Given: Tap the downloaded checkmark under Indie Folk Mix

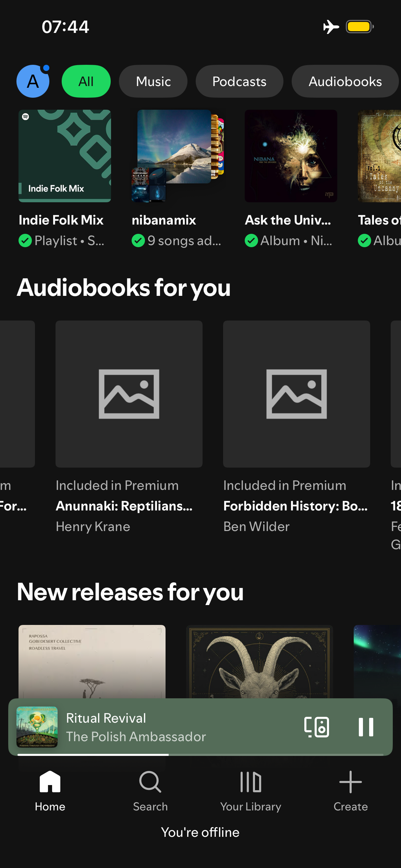Looking at the screenshot, I should [25, 241].
